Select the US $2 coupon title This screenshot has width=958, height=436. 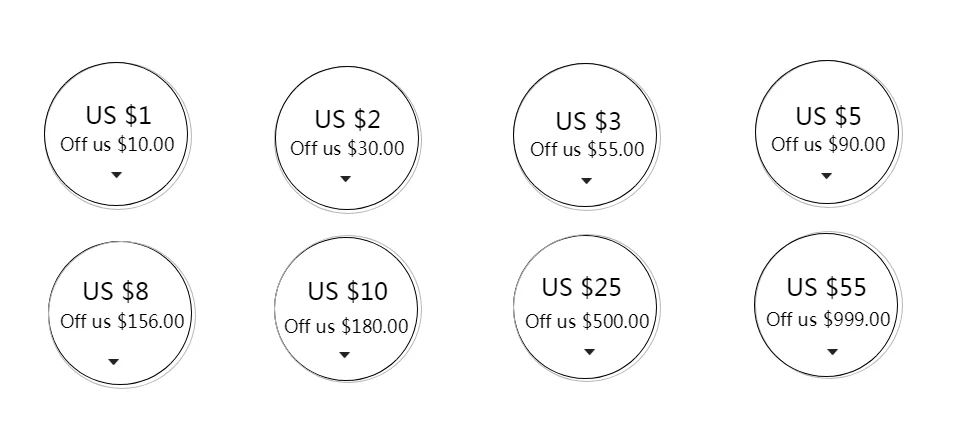[348, 119]
